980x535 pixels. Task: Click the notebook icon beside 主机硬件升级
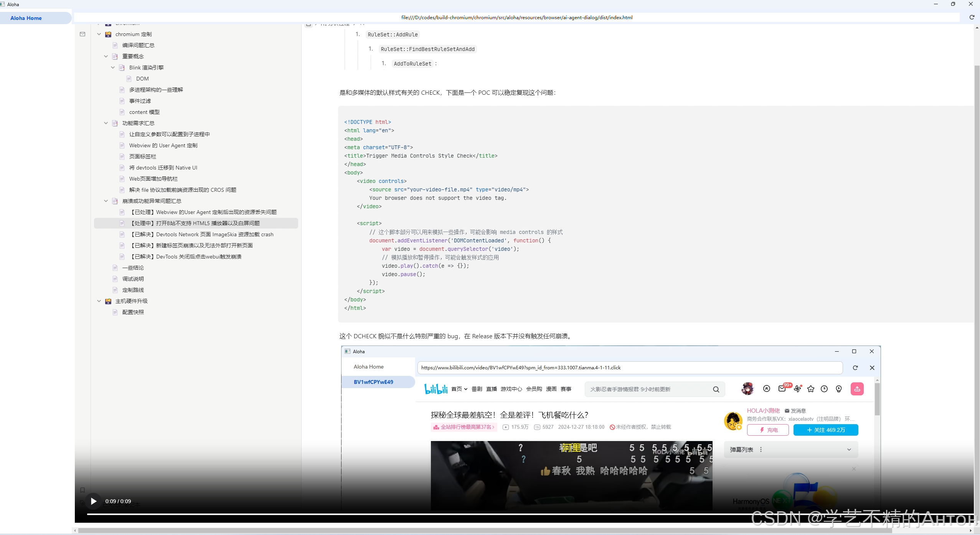coord(109,301)
